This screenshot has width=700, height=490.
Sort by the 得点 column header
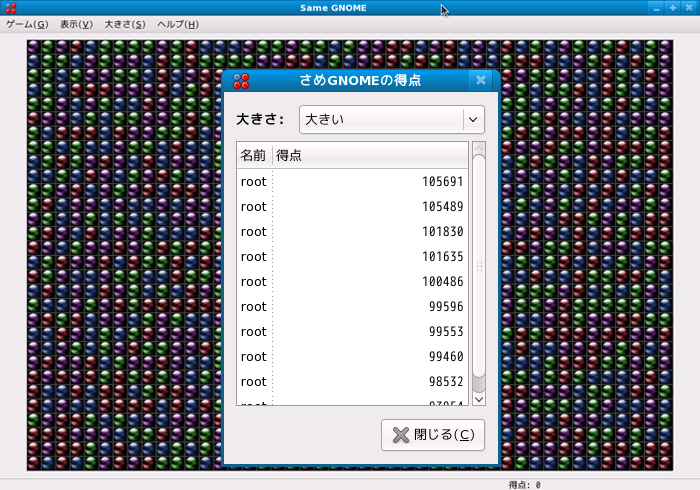click(x=370, y=155)
